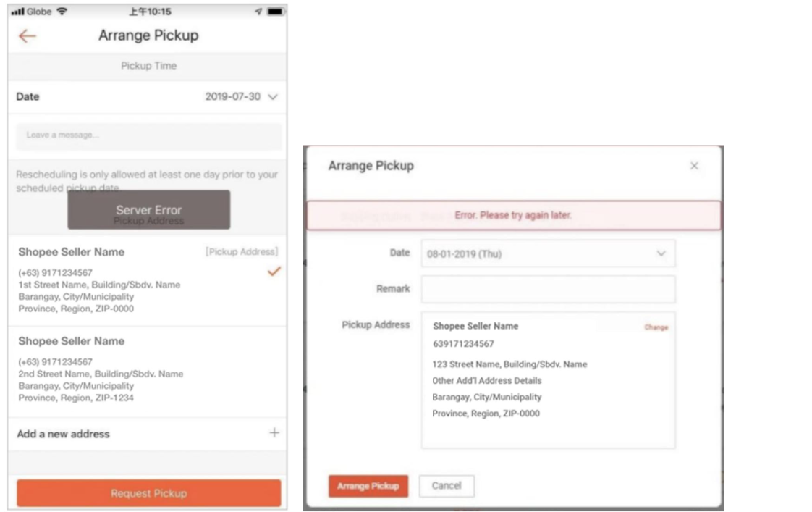Tap the Server Error toast message
This screenshot has width=812, height=512.
[x=148, y=209]
